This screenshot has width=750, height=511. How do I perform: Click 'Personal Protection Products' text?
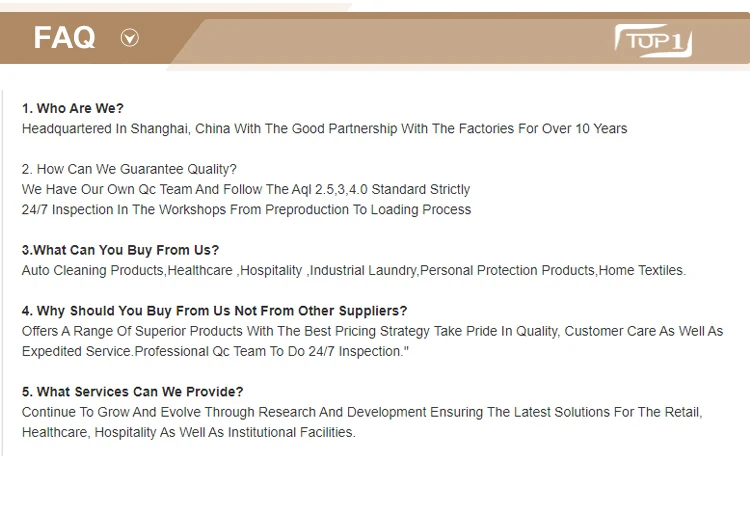[x=508, y=271]
